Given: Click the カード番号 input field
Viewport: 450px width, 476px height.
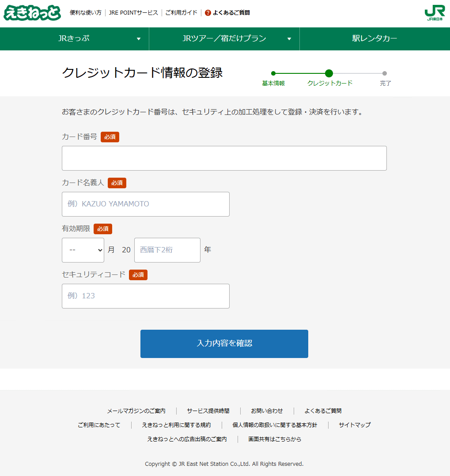Looking at the screenshot, I should [x=224, y=158].
